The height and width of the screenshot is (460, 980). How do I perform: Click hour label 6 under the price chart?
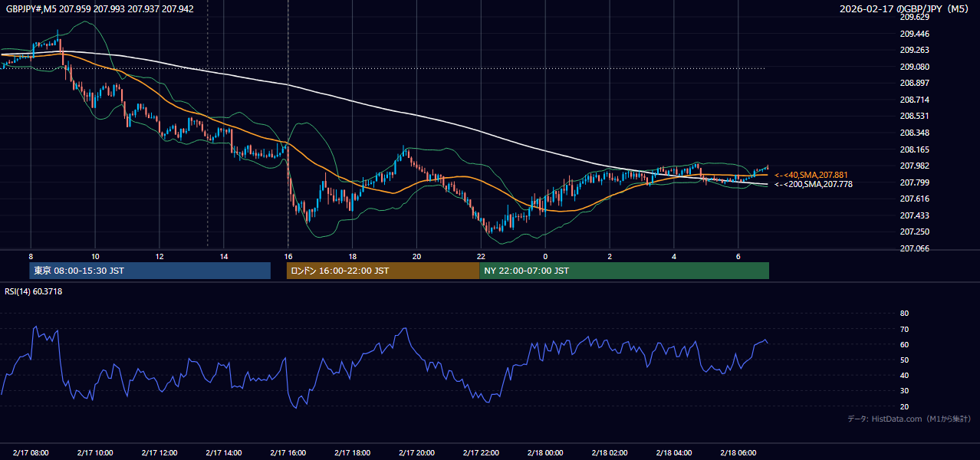click(738, 256)
